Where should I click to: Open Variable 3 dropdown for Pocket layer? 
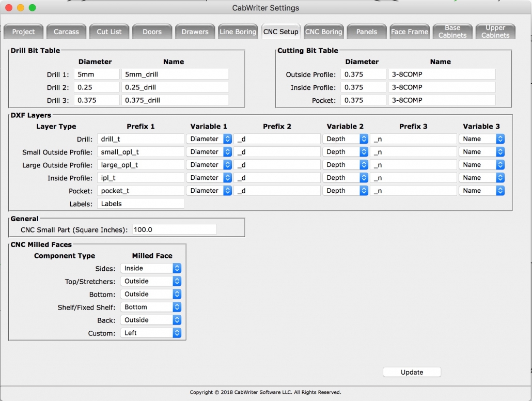[x=481, y=190]
